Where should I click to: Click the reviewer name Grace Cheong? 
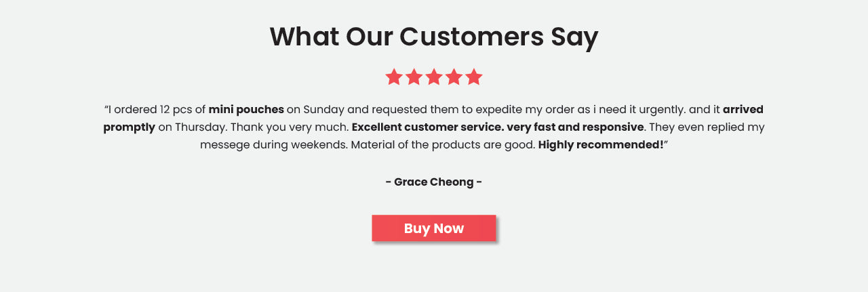pos(434,182)
